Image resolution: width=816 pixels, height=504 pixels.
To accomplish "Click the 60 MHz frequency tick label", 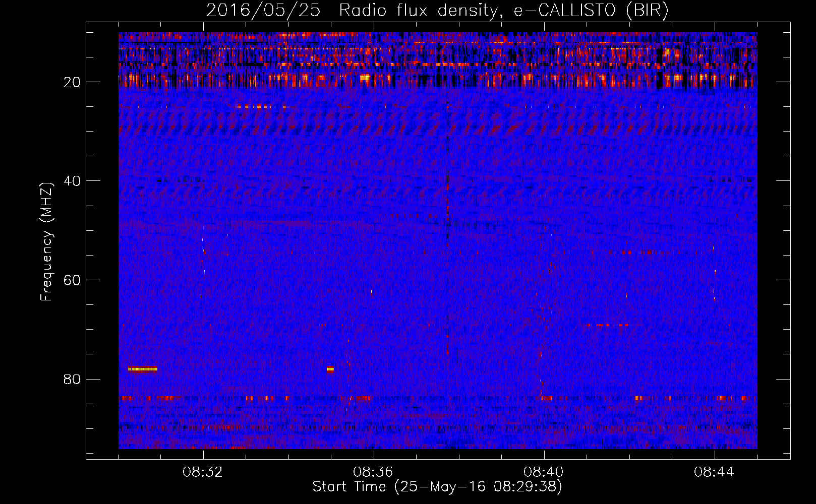I will point(73,280).
